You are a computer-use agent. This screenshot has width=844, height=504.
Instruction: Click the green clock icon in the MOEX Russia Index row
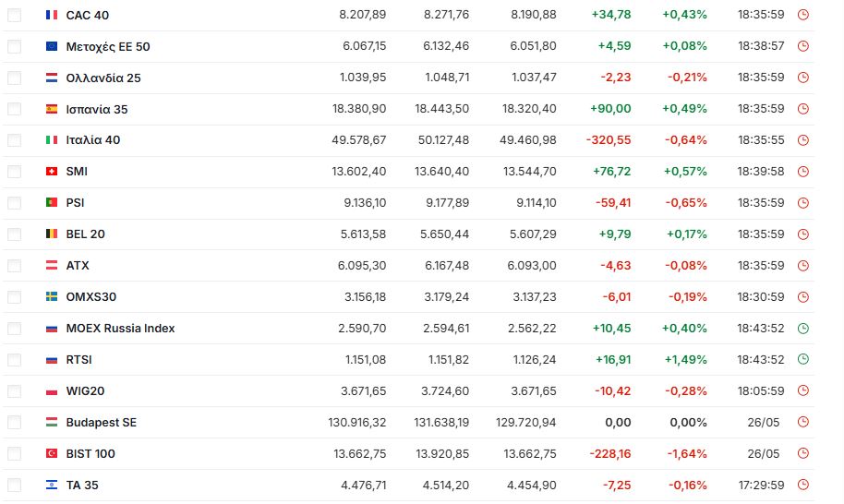(802, 328)
